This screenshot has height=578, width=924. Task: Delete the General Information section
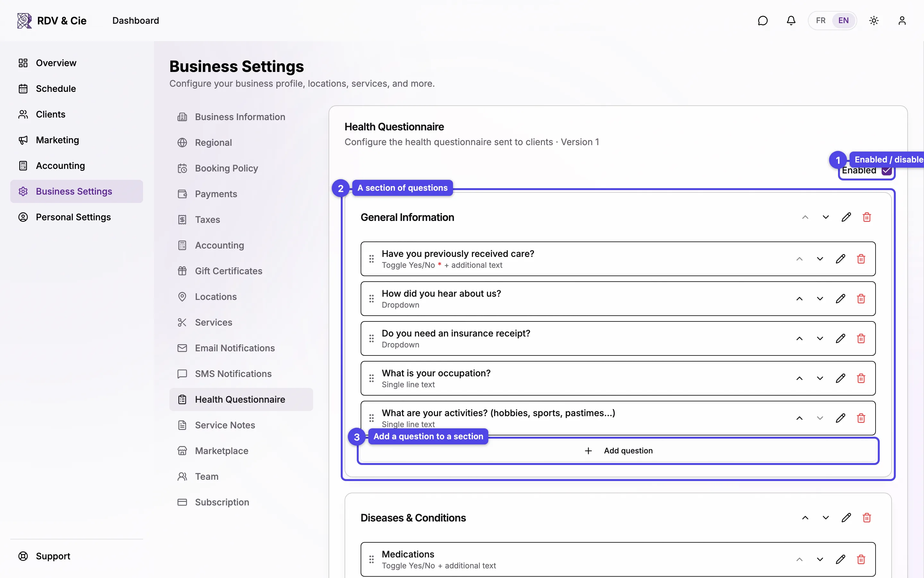[x=867, y=217]
